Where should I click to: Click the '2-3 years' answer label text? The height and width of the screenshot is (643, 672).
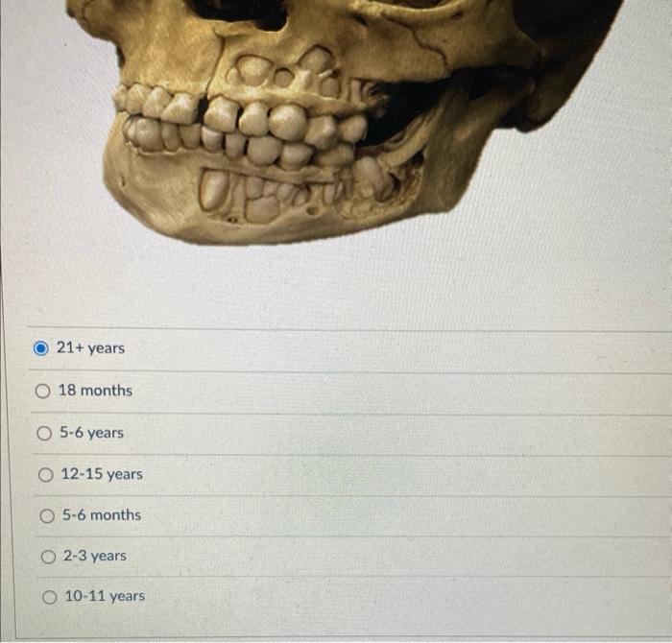coord(95,556)
